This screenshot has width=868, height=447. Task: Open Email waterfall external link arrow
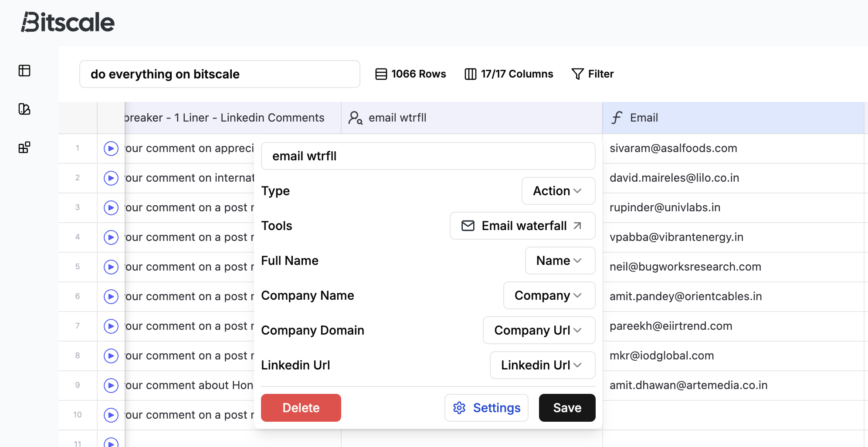click(x=577, y=226)
